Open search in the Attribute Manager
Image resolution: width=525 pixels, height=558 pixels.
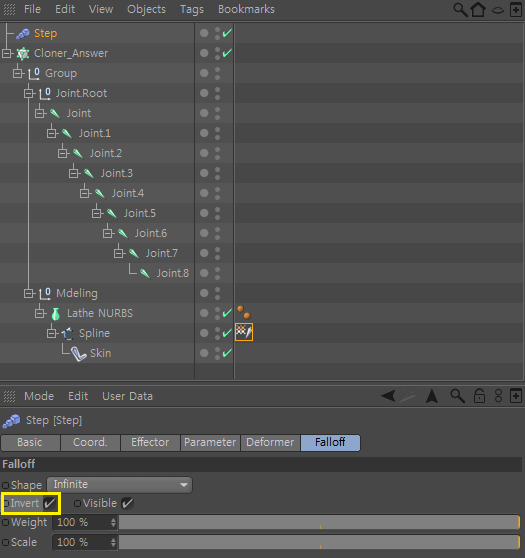point(457,396)
